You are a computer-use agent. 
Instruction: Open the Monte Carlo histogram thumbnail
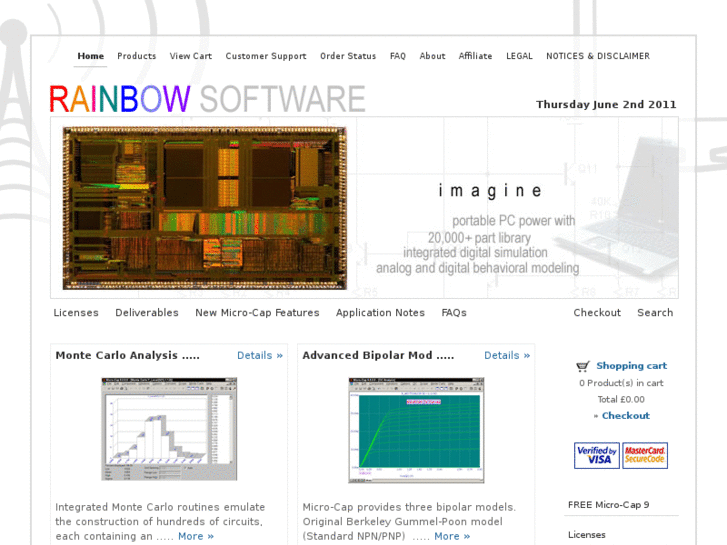(169, 429)
